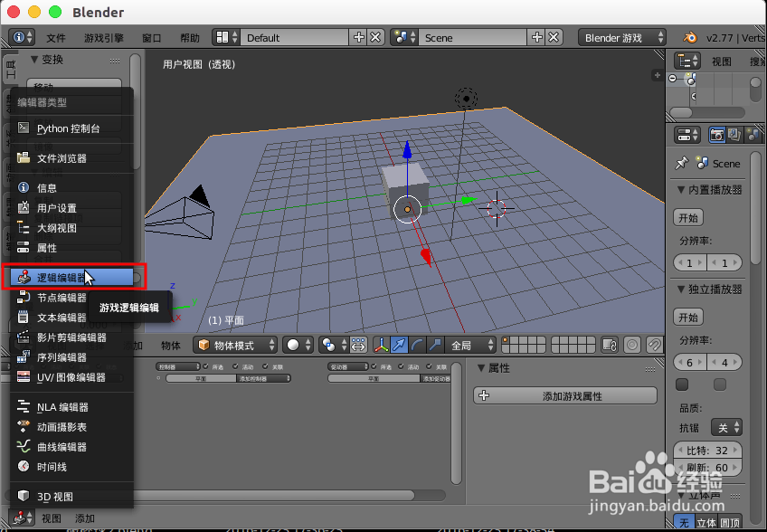Open the 物体模式 mode dropdown
The image size is (767, 532).
pyautogui.click(x=235, y=345)
